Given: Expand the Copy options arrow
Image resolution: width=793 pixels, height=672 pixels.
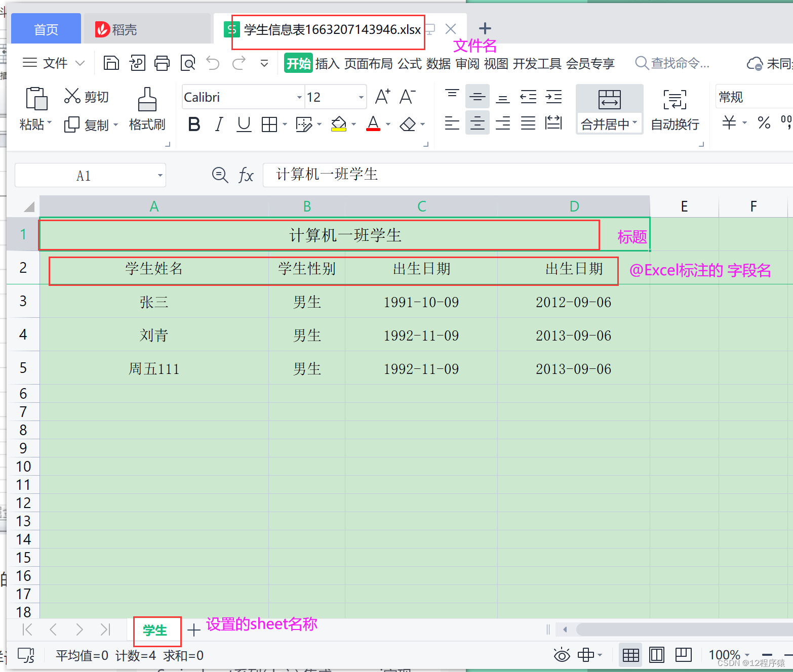Looking at the screenshot, I should 115,124.
